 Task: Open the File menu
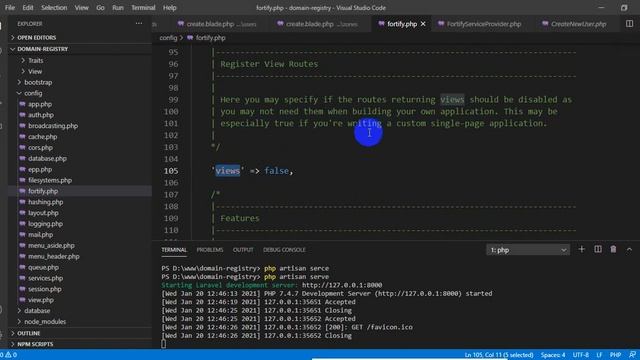[x=10, y=8]
